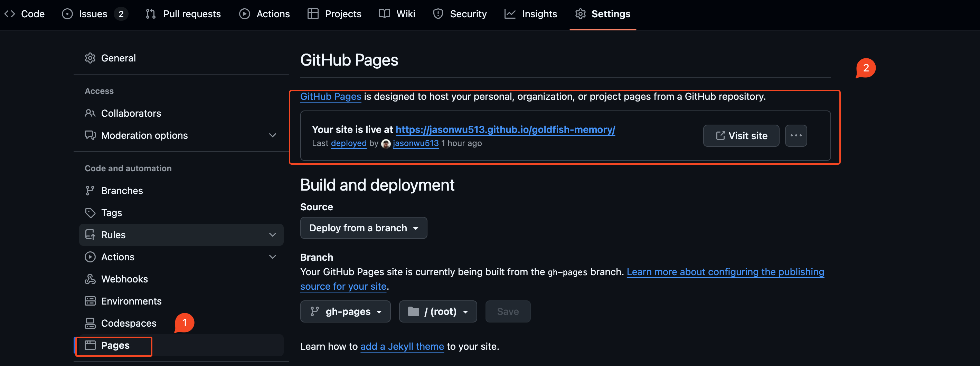The image size is (980, 366).
Task: Open jasonwu513 profile link
Action: tap(415, 143)
